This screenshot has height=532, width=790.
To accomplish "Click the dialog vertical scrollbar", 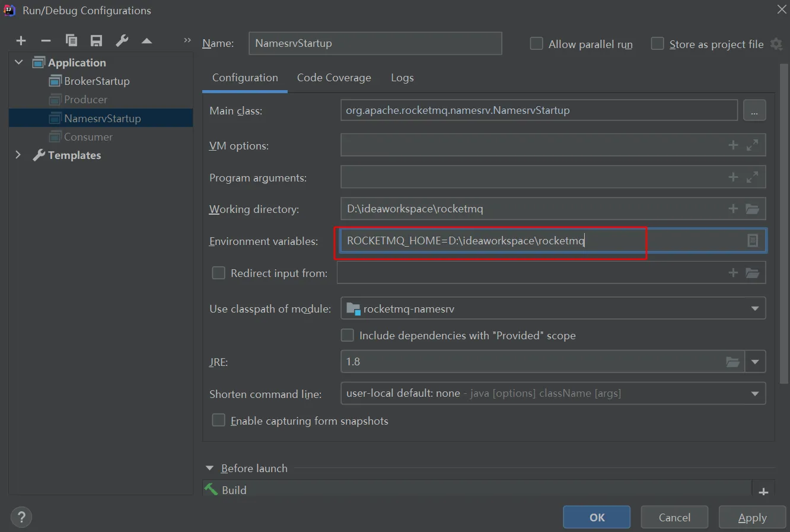I will 784,222.
